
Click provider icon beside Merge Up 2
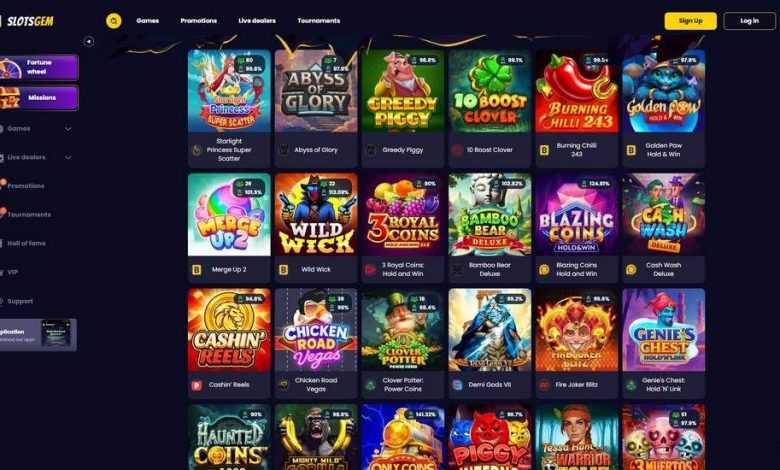click(196, 270)
